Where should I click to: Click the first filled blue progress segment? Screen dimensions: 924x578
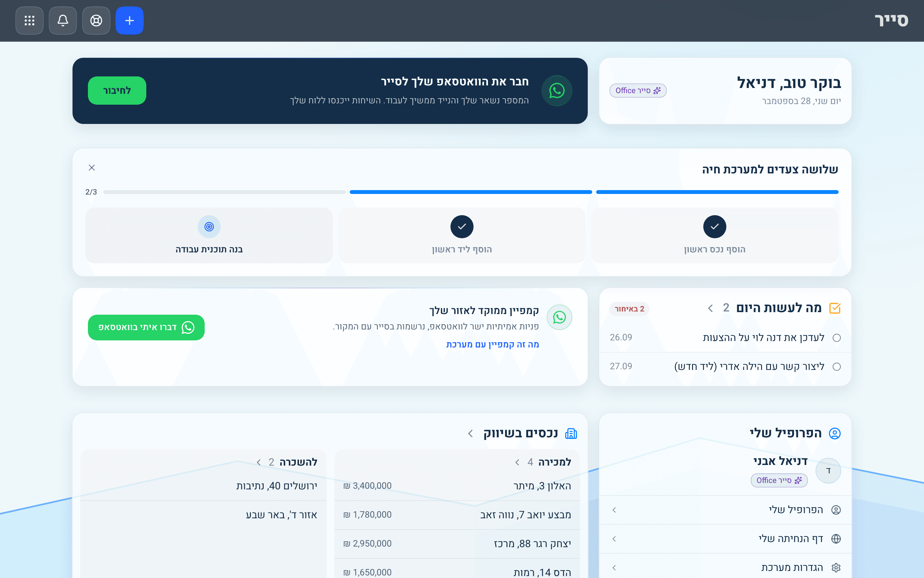[717, 192]
